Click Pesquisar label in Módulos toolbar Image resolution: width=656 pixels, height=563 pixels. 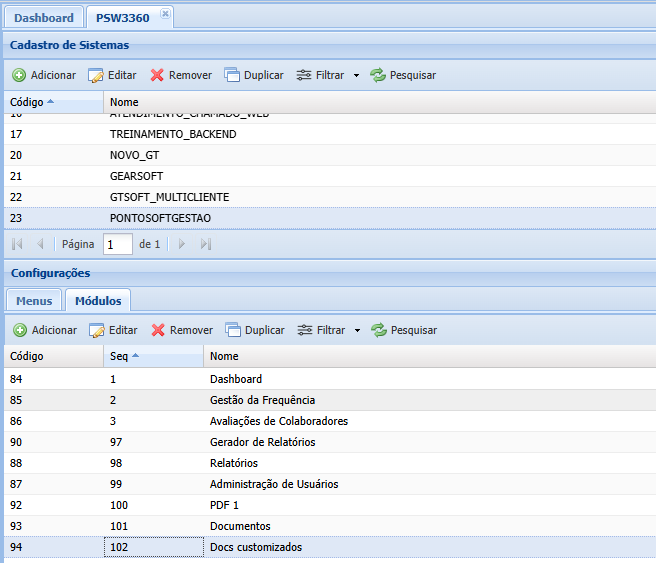point(414,330)
